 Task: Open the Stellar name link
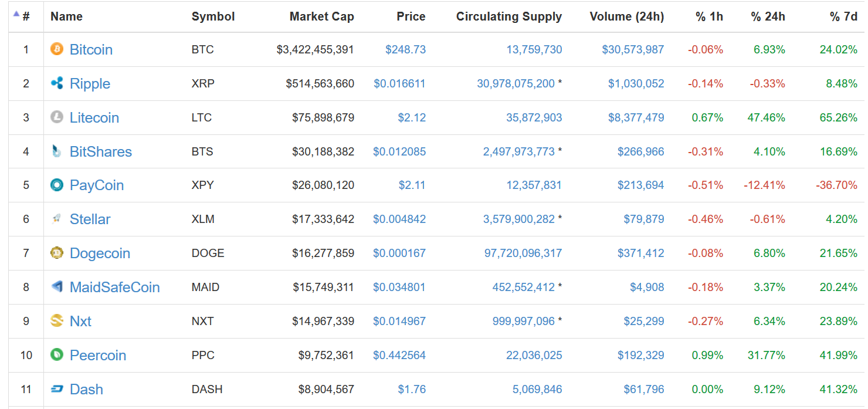tap(90, 219)
